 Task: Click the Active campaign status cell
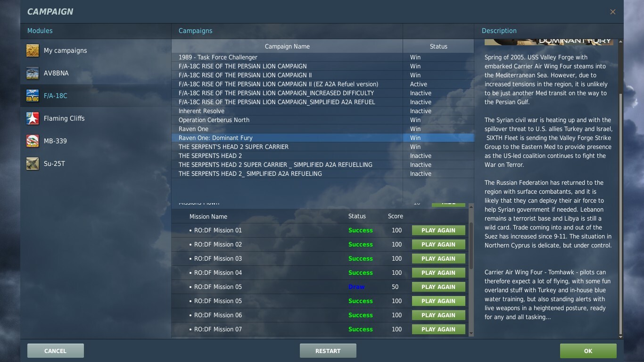(x=438, y=84)
